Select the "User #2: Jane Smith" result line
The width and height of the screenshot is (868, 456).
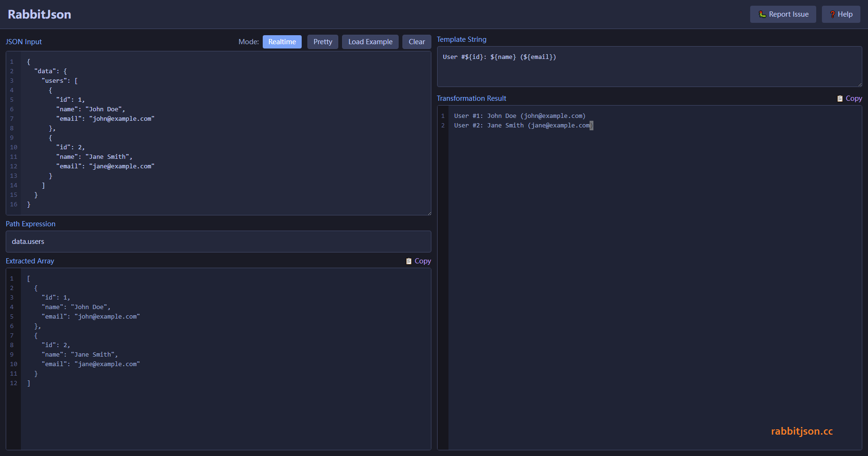click(x=523, y=126)
